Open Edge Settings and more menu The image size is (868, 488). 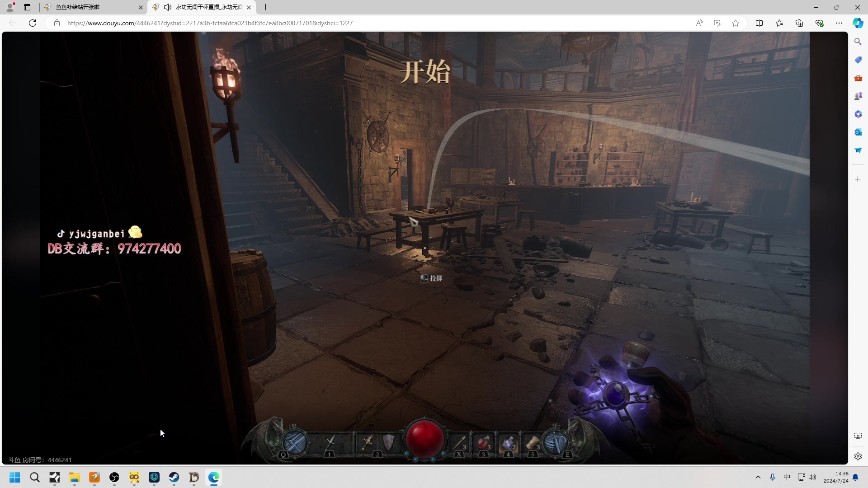point(839,23)
